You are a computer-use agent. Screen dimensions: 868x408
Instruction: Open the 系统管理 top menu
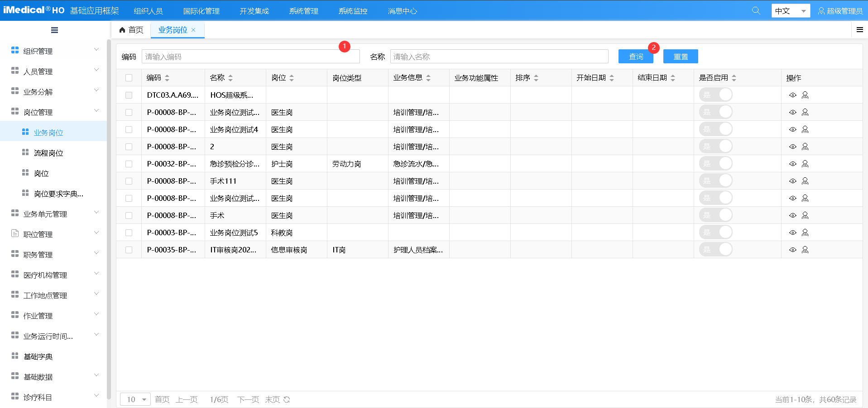pyautogui.click(x=303, y=11)
